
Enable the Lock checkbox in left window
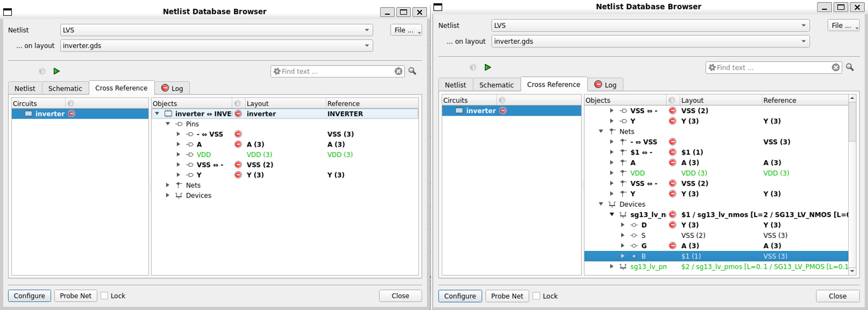point(104,295)
